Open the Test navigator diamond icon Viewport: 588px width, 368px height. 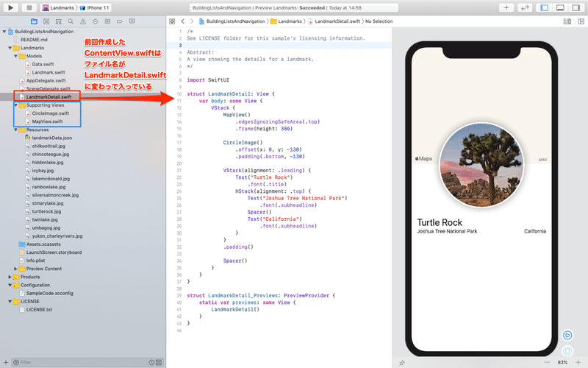[x=96, y=21]
